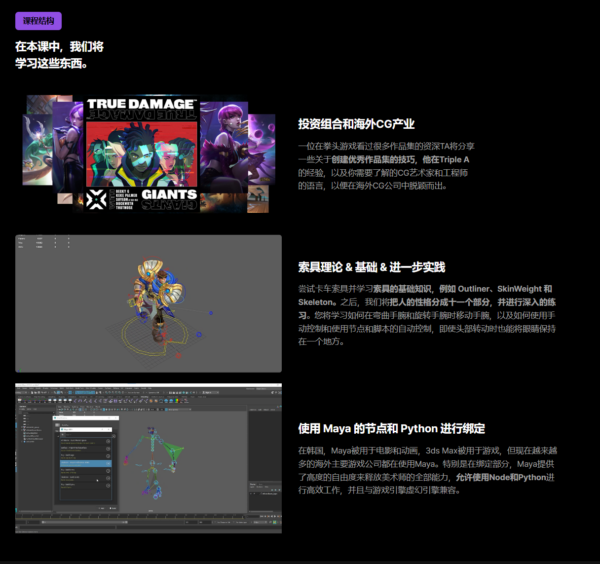Open the TRUE DAMAGE GIANTS album cover image
This screenshot has height=564, width=600.
142,154
